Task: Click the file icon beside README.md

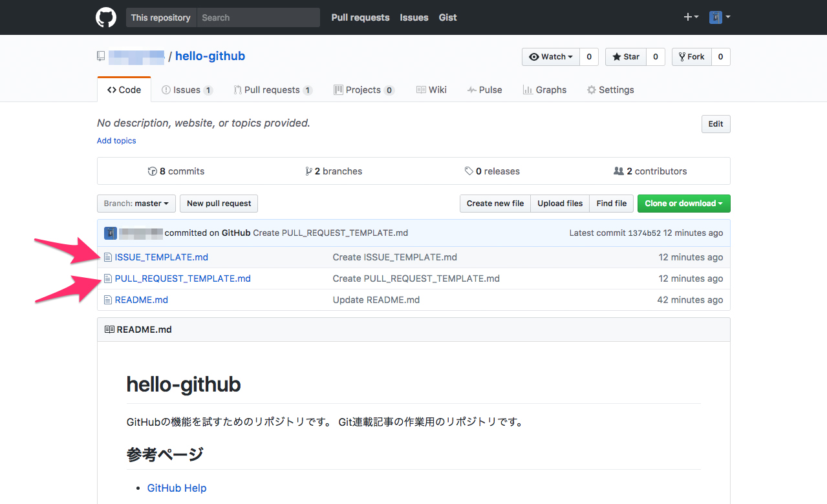Action: [107, 299]
